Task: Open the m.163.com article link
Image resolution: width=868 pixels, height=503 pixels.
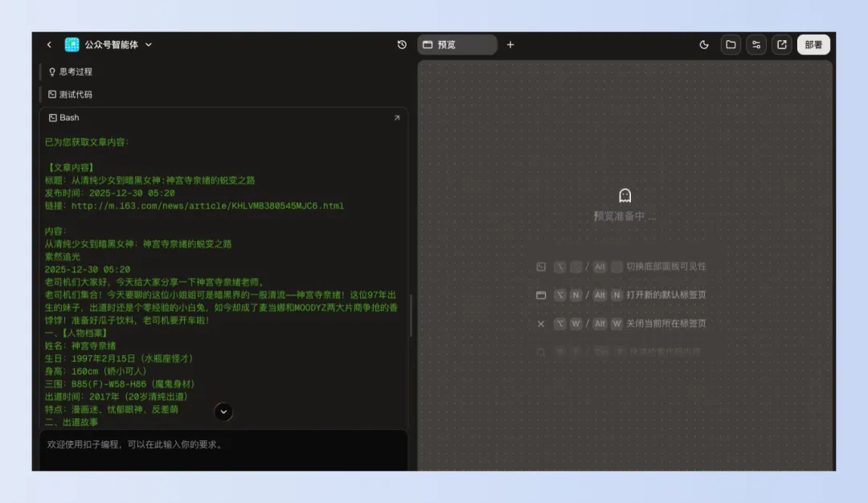Action: click(207, 206)
